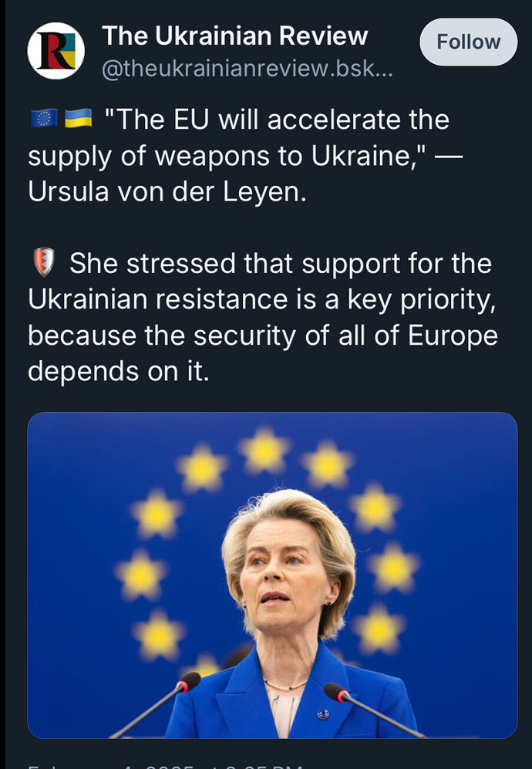532x769 pixels.
Task: Open the @theukrainianreview.bsk handle link
Action: pyautogui.click(x=247, y=69)
